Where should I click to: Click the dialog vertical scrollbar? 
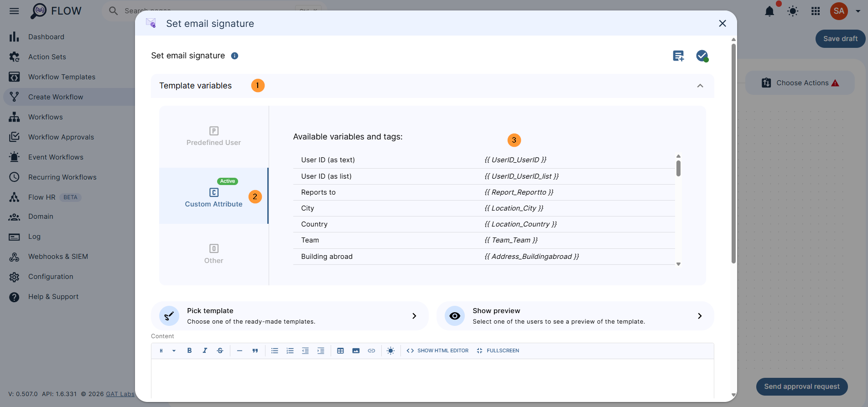(733, 154)
